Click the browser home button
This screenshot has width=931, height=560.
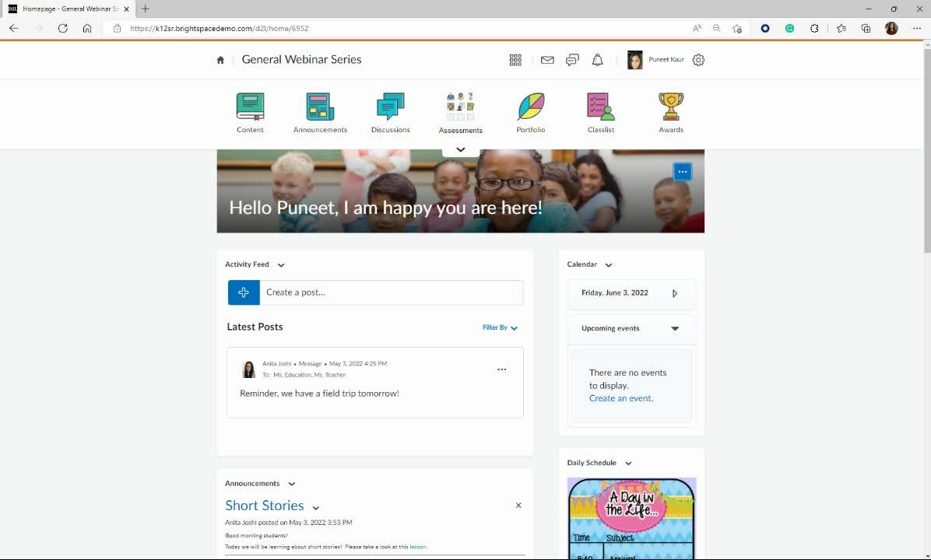(x=87, y=28)
